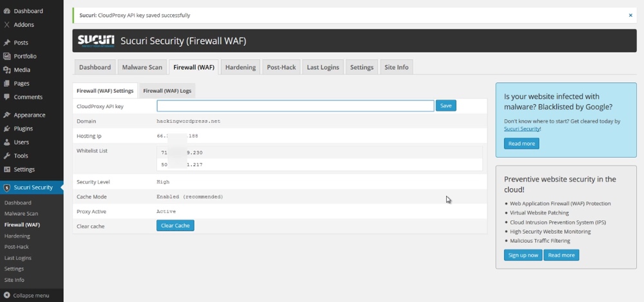Save the CloudProxy API key
644x302 pixels.
(446, 106)
